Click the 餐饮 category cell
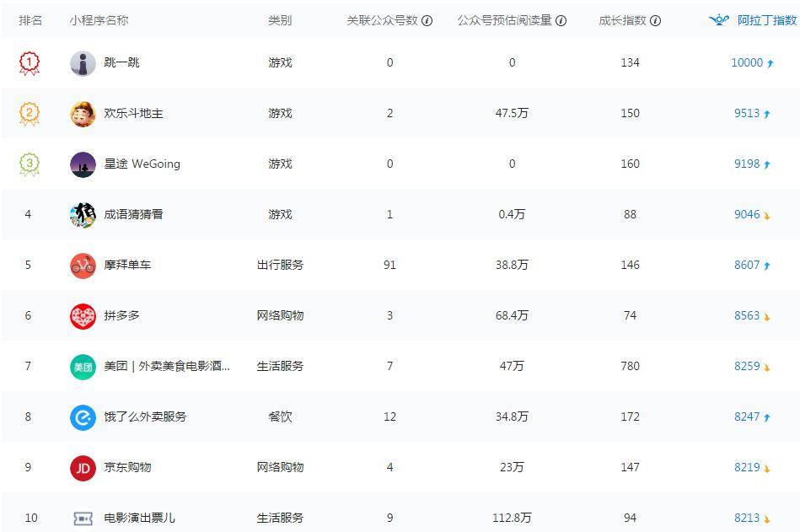 coord(280,416)
